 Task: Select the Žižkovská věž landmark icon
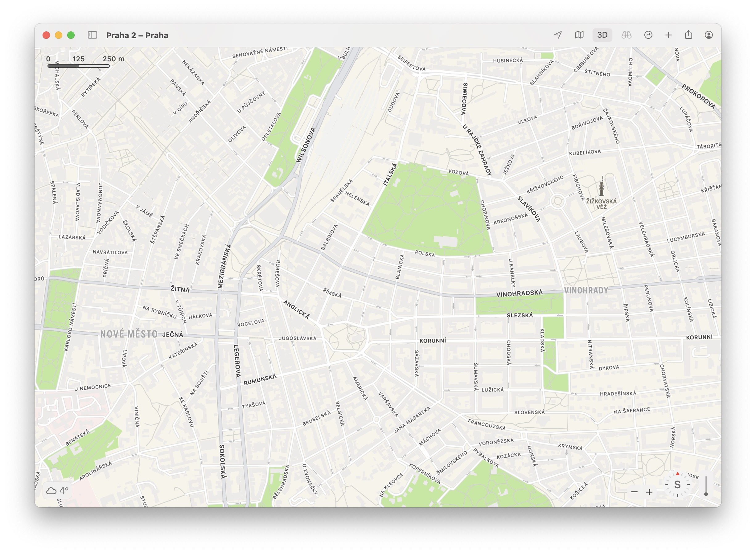(x=601, y=187)
